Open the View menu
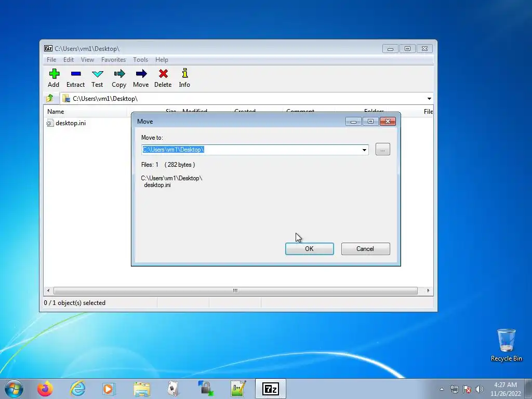Image resolution: width=532 pixels, height=399 pixels. [87, 60]
